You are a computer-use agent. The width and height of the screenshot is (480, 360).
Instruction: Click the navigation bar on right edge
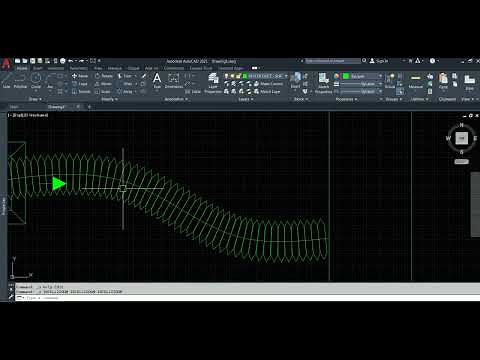click(475, 204)
